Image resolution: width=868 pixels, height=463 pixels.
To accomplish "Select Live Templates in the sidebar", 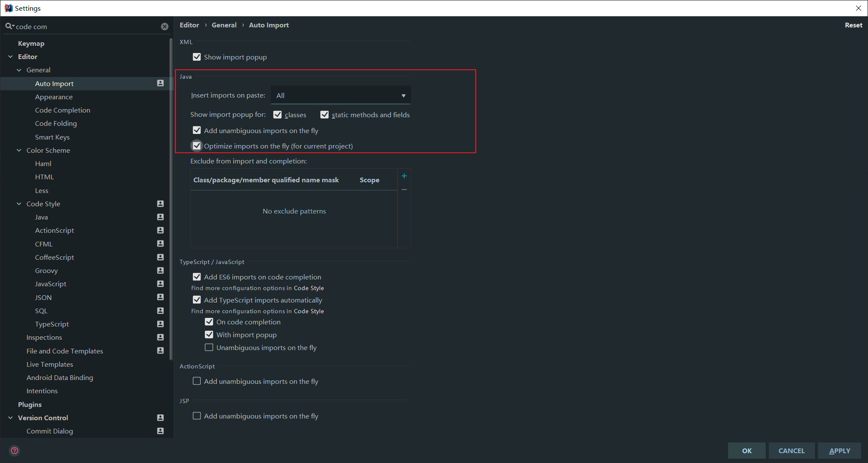I will [50, 364].
